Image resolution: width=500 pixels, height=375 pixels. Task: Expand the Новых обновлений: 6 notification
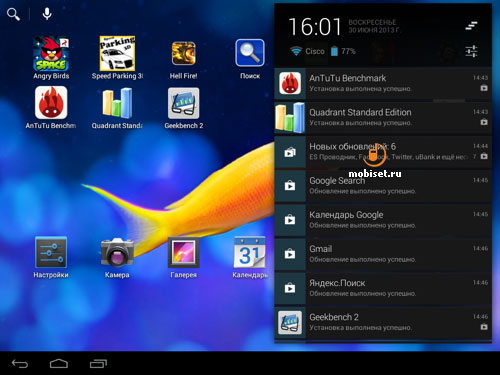[383, 152]
